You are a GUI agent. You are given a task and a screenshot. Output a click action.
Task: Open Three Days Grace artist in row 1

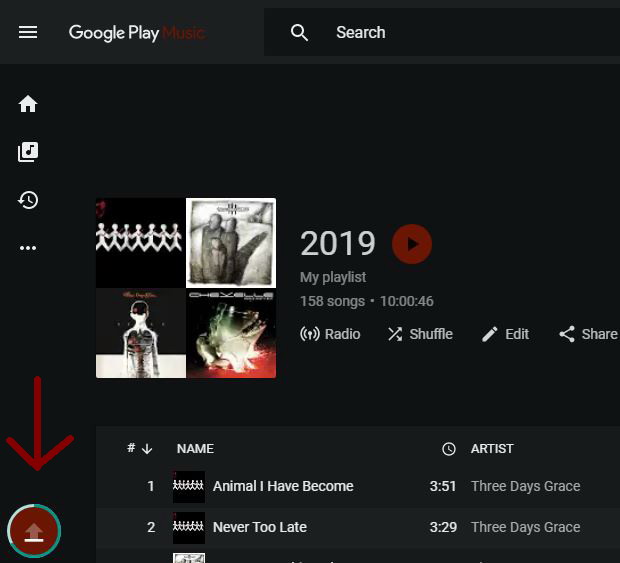point(525,486)
